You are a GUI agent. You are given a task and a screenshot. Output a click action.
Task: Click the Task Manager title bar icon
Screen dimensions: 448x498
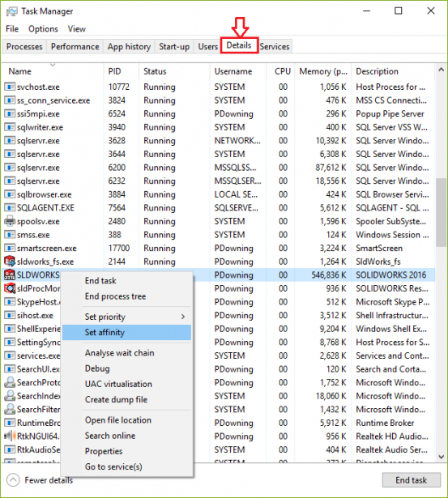12,11
